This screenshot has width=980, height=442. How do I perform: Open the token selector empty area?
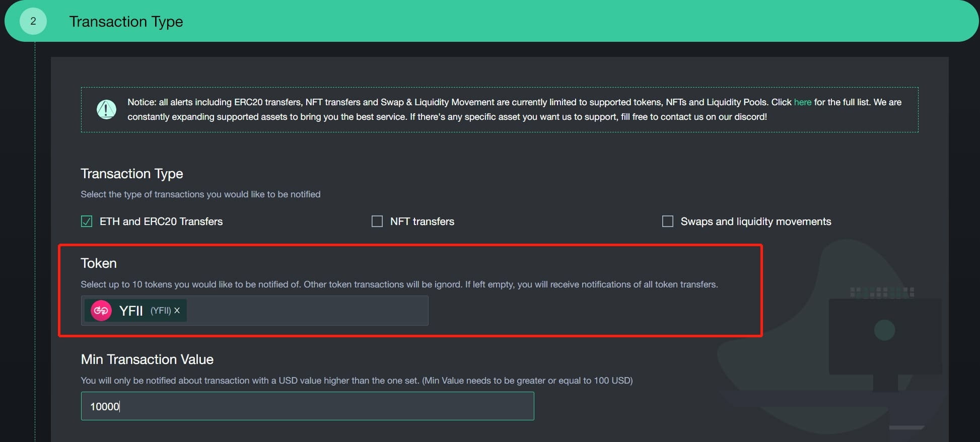[x=307, y=311]
